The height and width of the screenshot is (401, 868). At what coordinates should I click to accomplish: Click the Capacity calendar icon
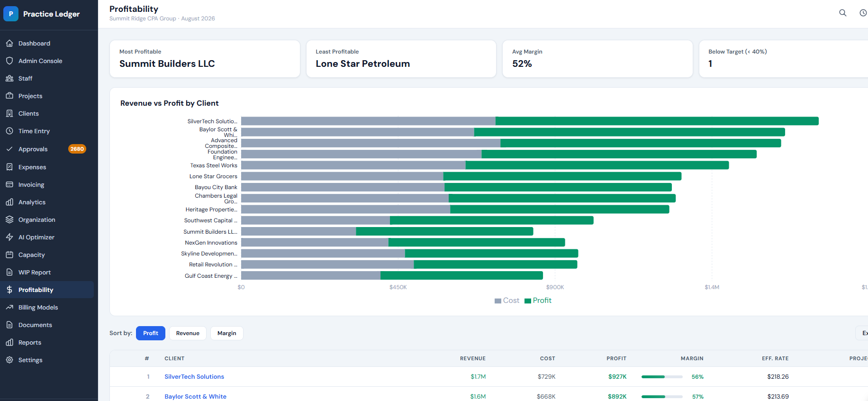tap(9, 255)
